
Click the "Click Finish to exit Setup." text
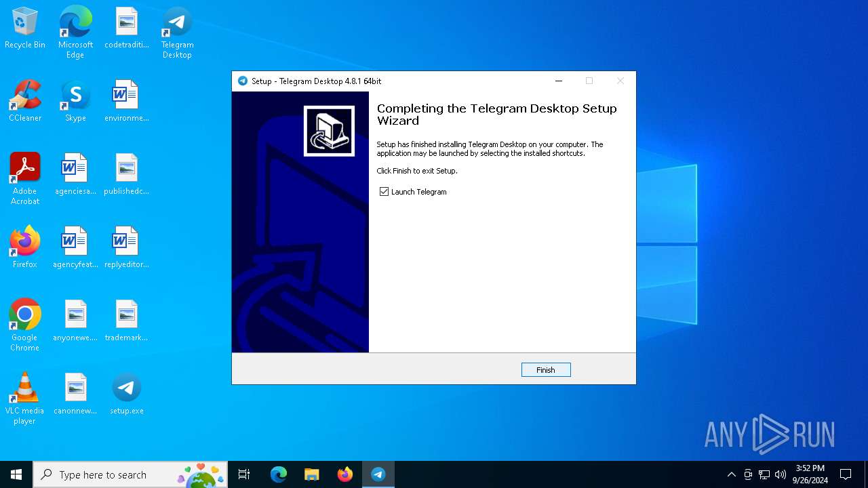[417, 171]
